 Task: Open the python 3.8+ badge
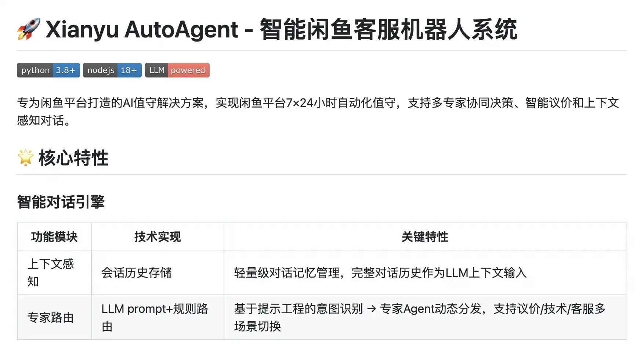point(48,70)
